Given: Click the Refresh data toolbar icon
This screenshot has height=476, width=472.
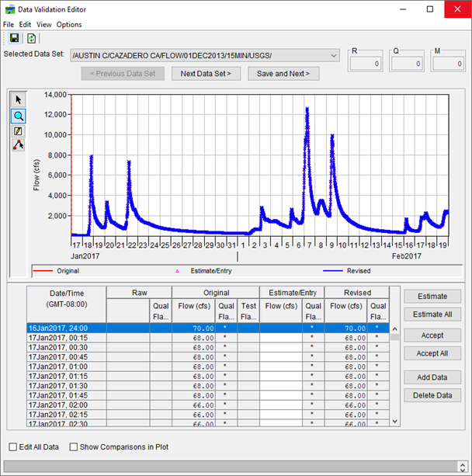Looking at the screenshot, I should point(31,38).
